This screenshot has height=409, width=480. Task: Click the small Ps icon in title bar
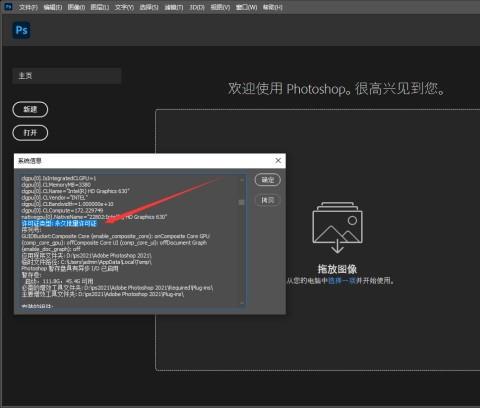point(8,6)
